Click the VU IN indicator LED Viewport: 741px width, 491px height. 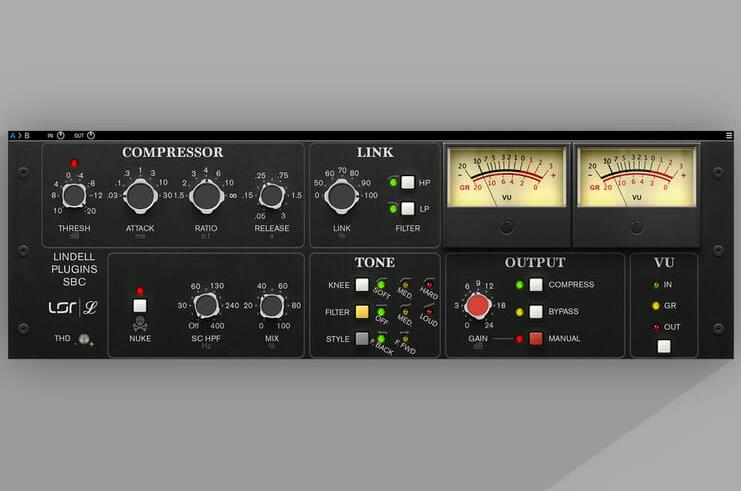[656, 285]
